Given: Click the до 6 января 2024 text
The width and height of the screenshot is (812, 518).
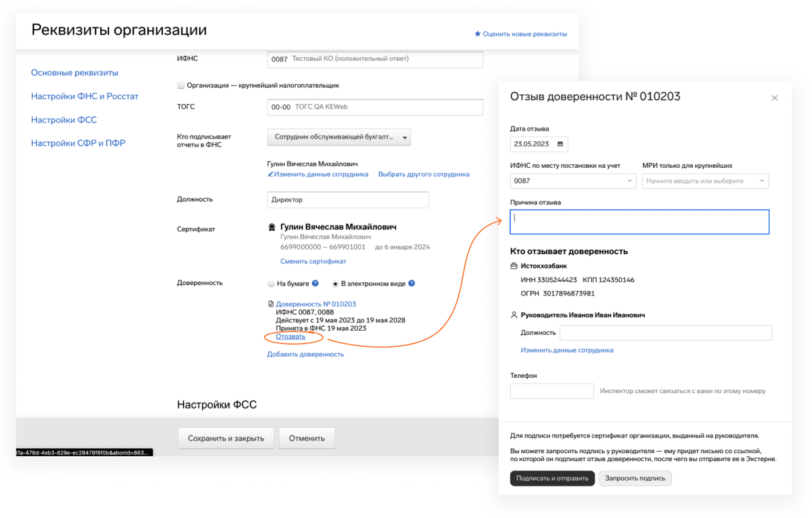Looking at the screenshot, I should [x=403, y=247].
